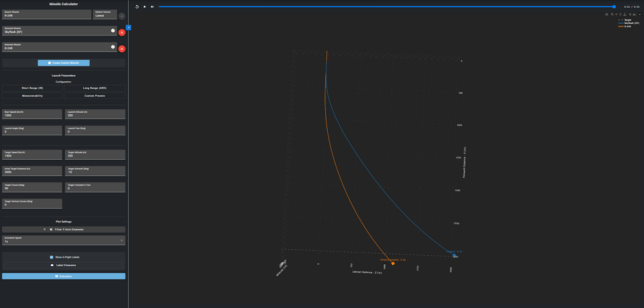The width and height of the screenshot is (644, 308).
Task: Open Label Elements options
Action: 64,265
